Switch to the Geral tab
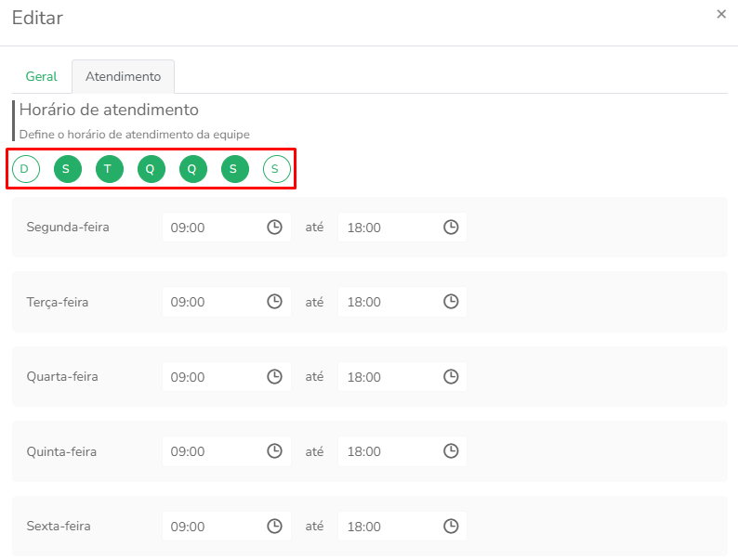 [42, 76]
